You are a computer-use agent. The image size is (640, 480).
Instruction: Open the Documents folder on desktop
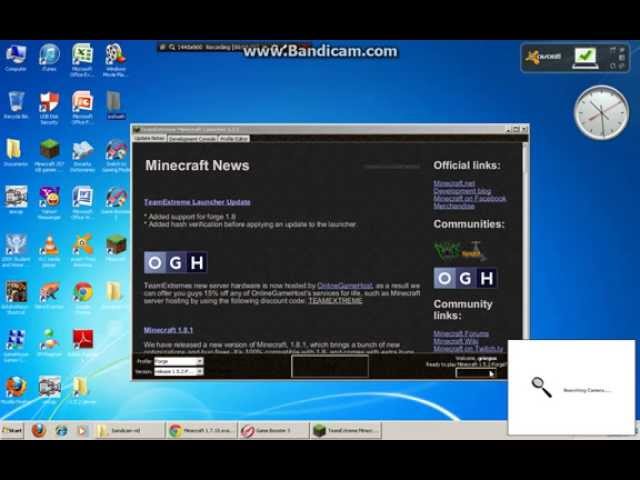[x=16, y=153]
